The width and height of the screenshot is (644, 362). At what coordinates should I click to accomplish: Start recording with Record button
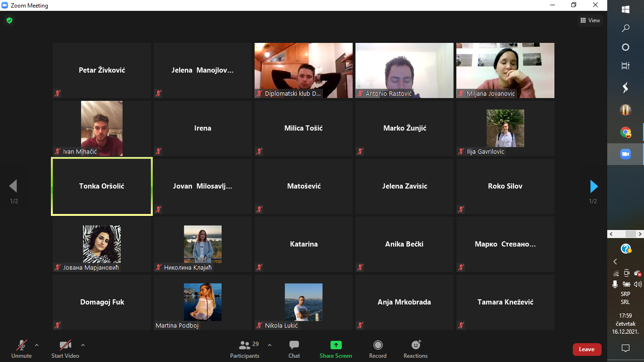tap(378, 349)
